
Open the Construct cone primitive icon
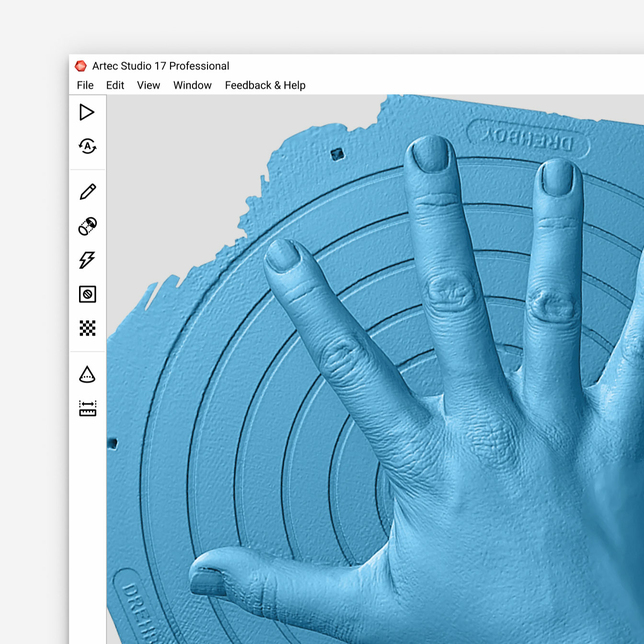[x=87, y=374]
